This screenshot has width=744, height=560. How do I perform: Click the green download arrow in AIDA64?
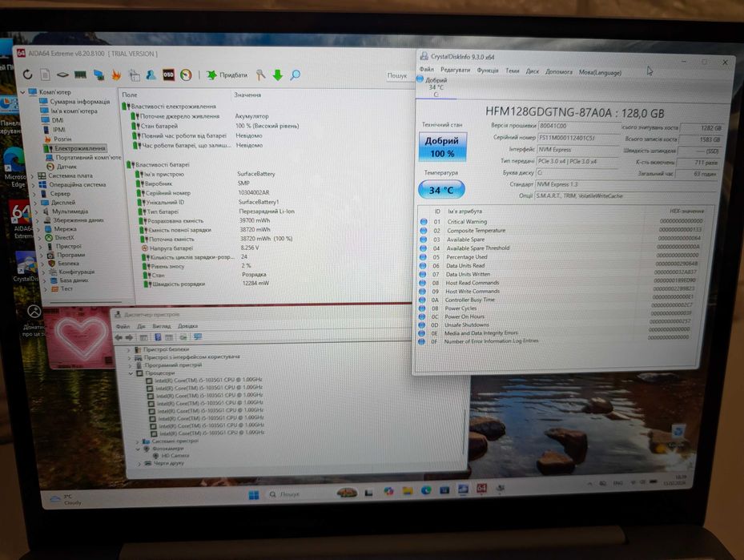click(278, 75)
